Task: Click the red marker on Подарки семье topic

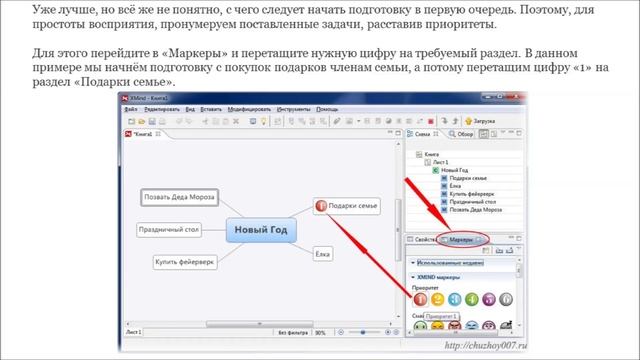Action: tap(321, 206)
